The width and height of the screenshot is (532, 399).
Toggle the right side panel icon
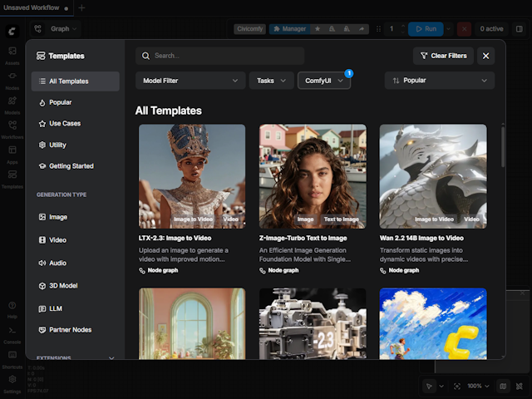pyautogui.click(x=519, y=29)
